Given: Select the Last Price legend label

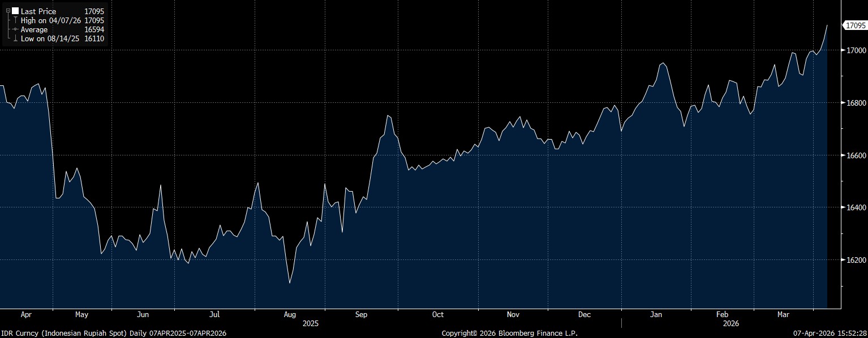Looking at the screenshot, I should tap(38, 11).
